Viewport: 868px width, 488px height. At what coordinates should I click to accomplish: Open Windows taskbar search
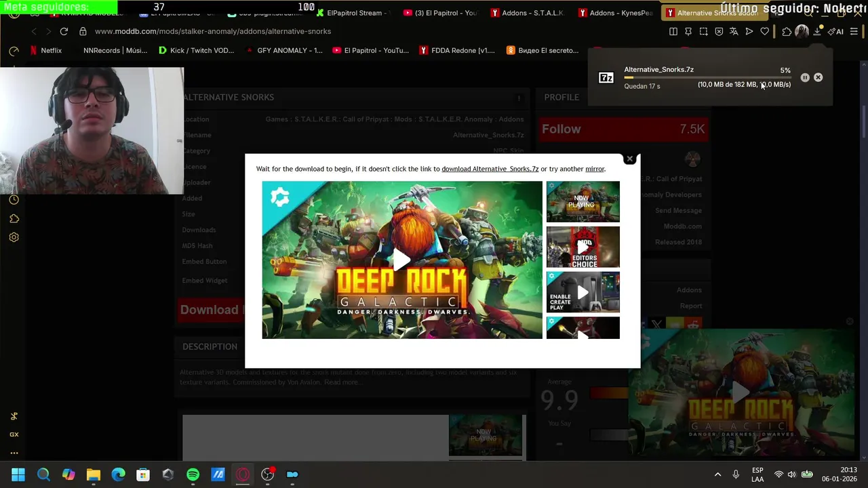click(43, 474)
